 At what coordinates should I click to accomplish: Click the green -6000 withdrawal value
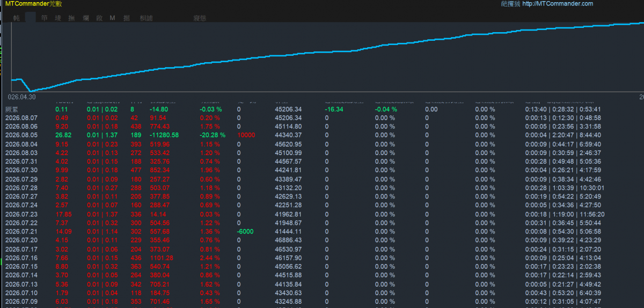coord(245,231)
